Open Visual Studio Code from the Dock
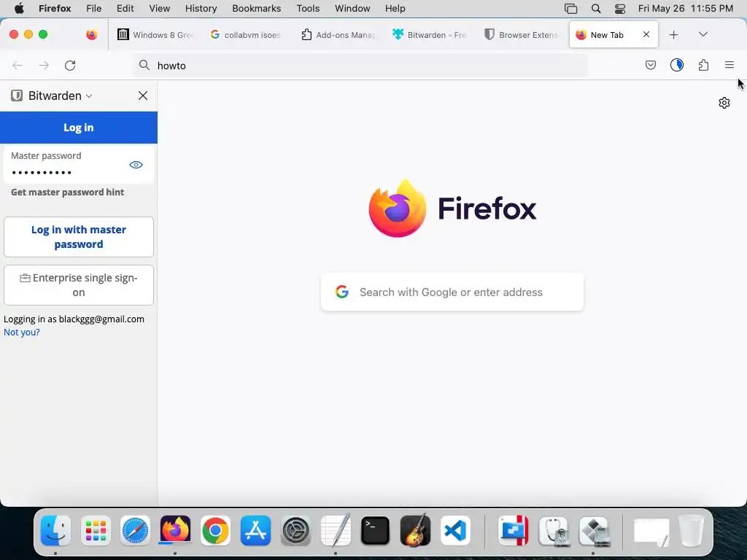The image size is (747, 560). (x=455, y=531)
